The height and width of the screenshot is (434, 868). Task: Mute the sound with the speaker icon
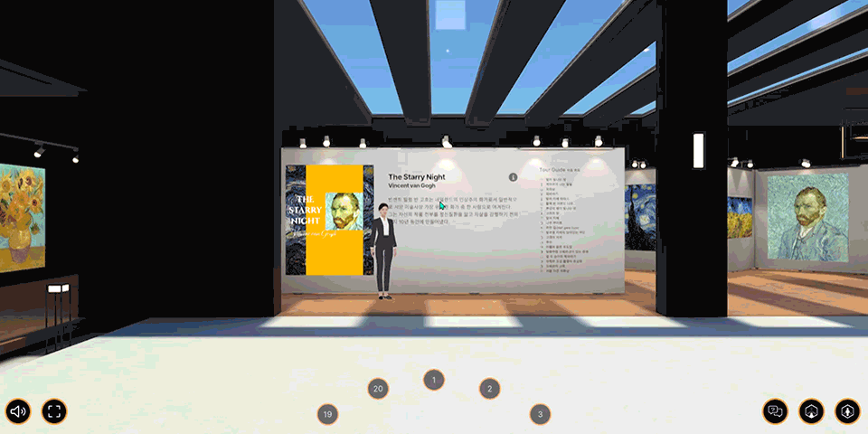tap(18, 411)
